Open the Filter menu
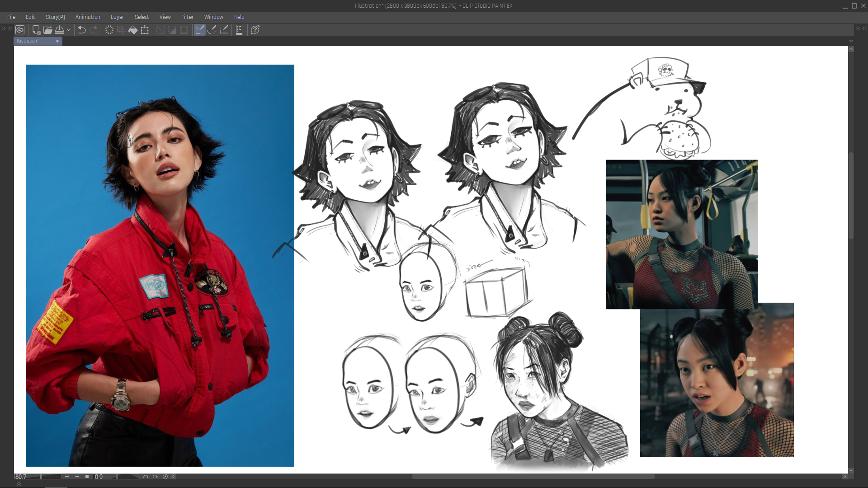Image resolution: width=868 pixels, height=488 pixels. [x=187, y=17]
